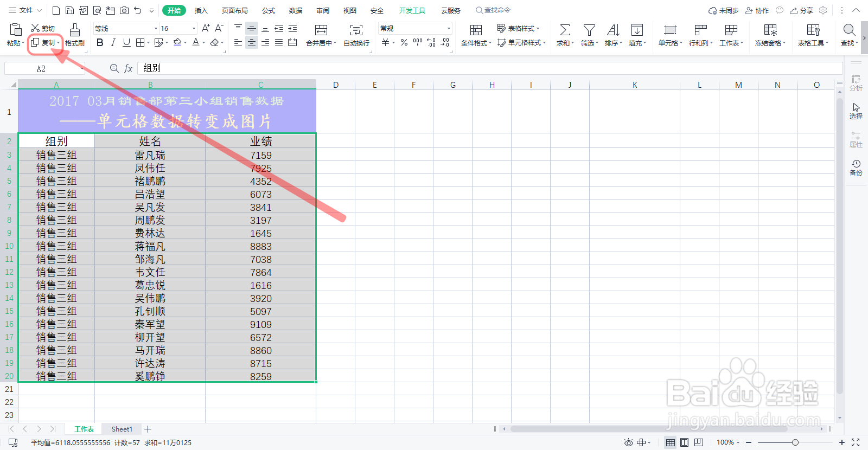Click the Collaborate (协作) button

coord(757,10)
